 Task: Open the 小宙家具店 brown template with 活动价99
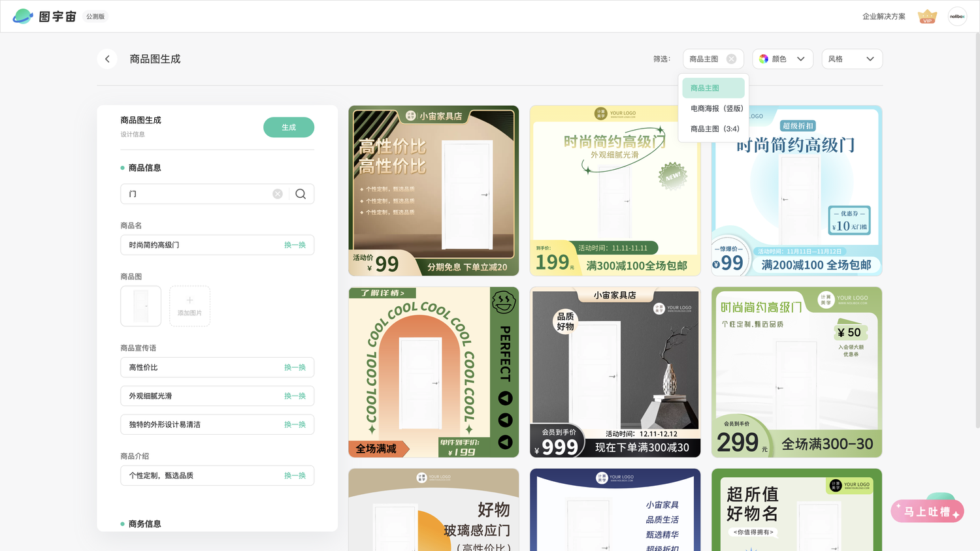[x=434, y=191]
